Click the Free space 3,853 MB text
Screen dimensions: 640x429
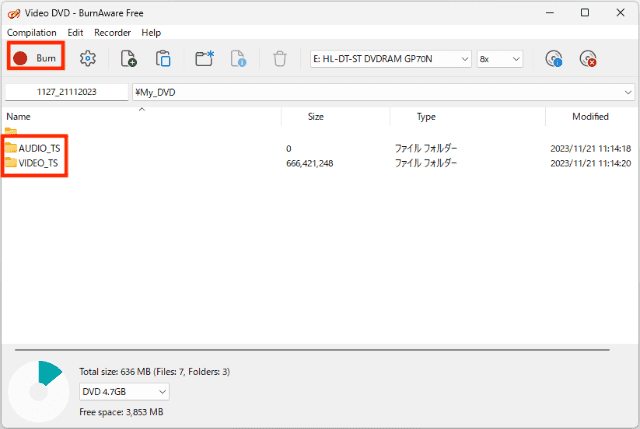point(121,412)
